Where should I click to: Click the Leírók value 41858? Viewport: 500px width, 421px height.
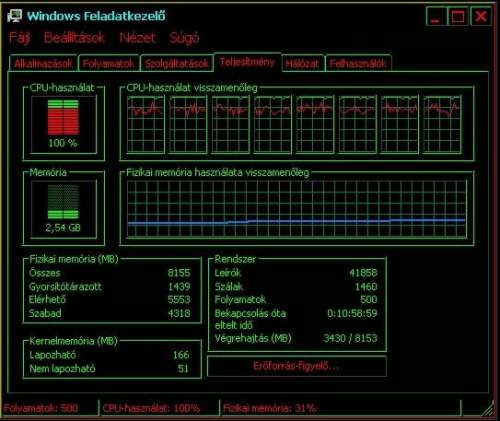click(363, 273)
